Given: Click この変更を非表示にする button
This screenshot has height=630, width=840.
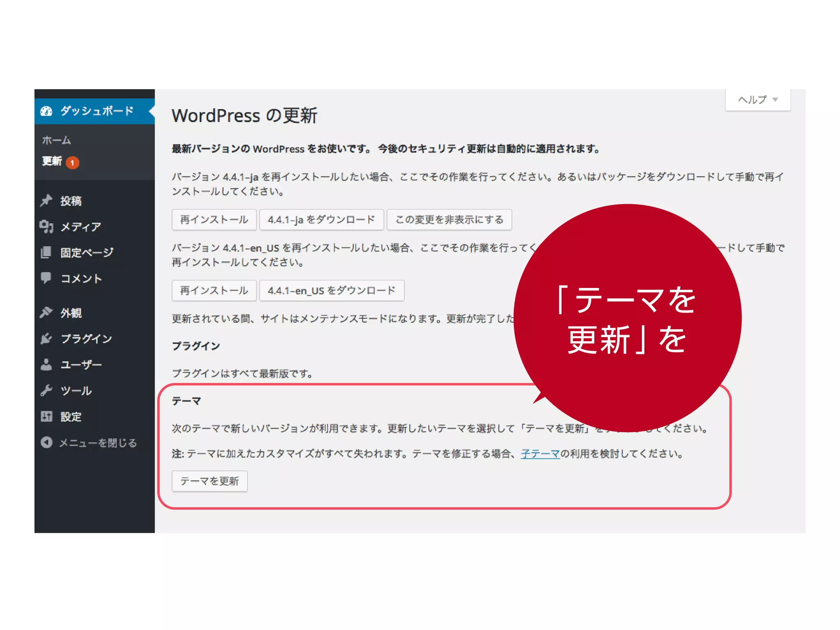Looking at the screenshot, I should pos(449,219).
